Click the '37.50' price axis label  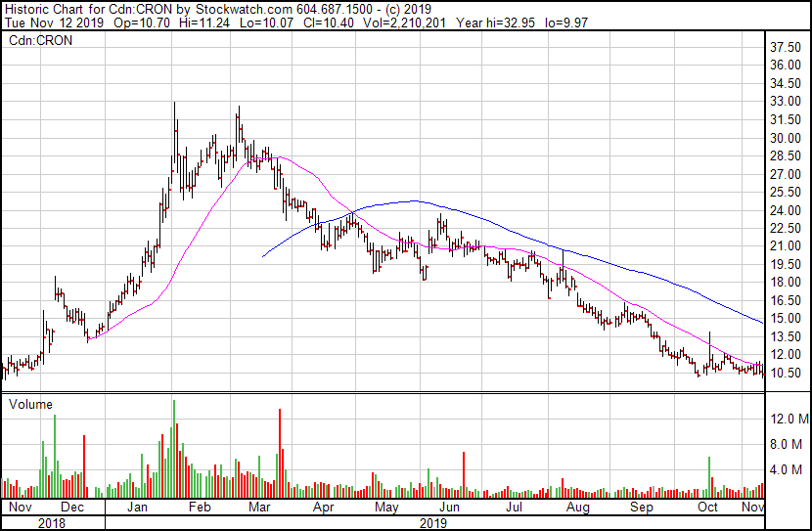point(786,48)
